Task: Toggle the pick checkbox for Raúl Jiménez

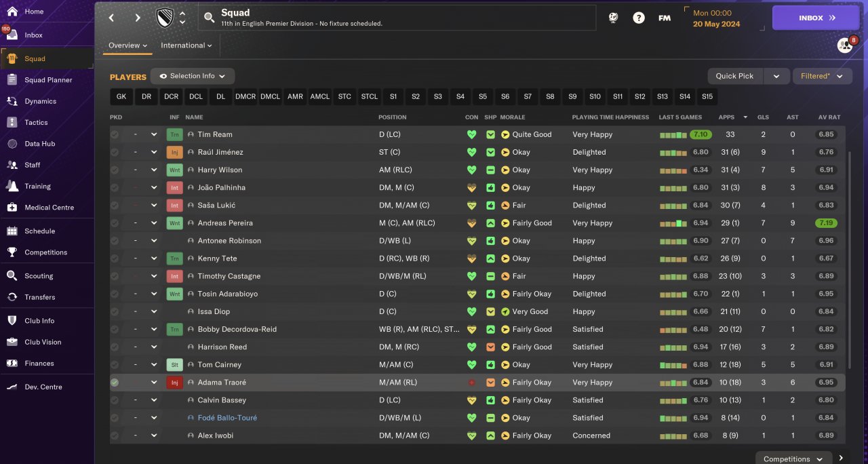Action: [x=115, y=152]
